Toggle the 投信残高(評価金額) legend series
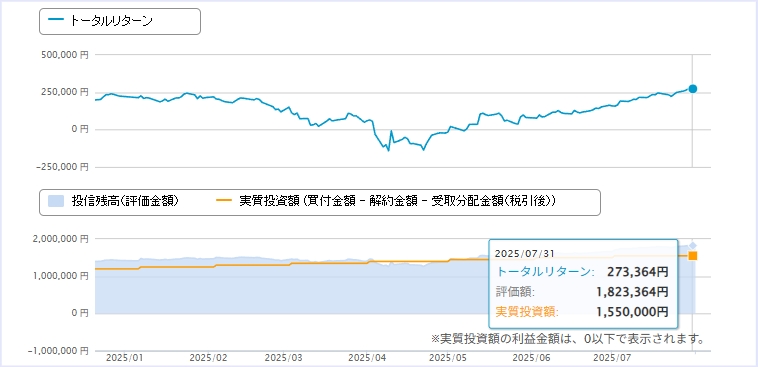This screenshot has width=758, height=367. pos(114,201)
